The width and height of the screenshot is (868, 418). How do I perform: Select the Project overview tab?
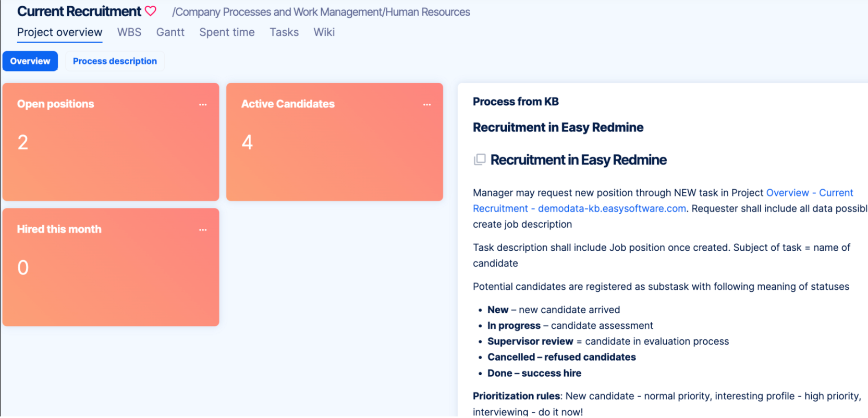[60, 32]
